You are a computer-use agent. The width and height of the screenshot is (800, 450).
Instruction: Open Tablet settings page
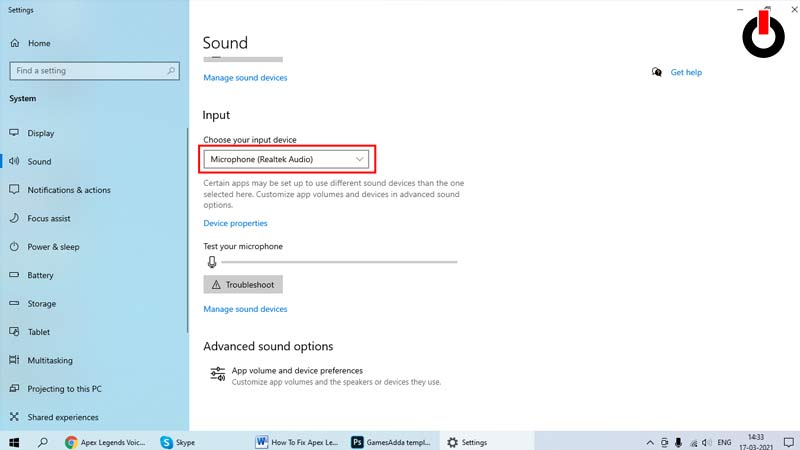click(94, 332)
